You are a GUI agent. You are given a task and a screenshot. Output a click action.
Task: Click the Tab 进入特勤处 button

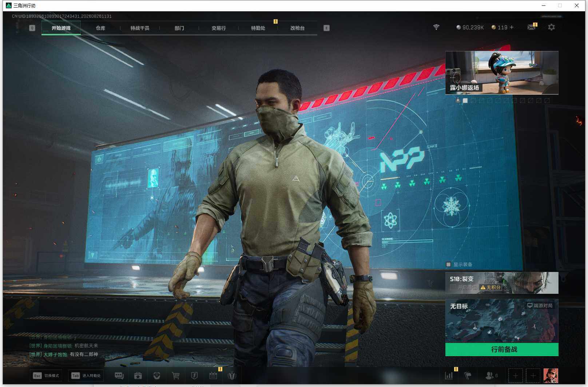coord(86,376)
